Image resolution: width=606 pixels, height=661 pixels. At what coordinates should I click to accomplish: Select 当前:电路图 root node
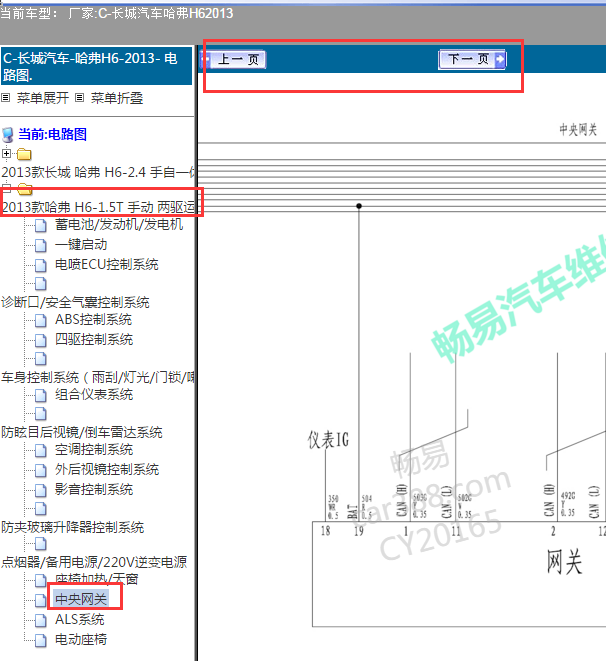pos(52,134)
